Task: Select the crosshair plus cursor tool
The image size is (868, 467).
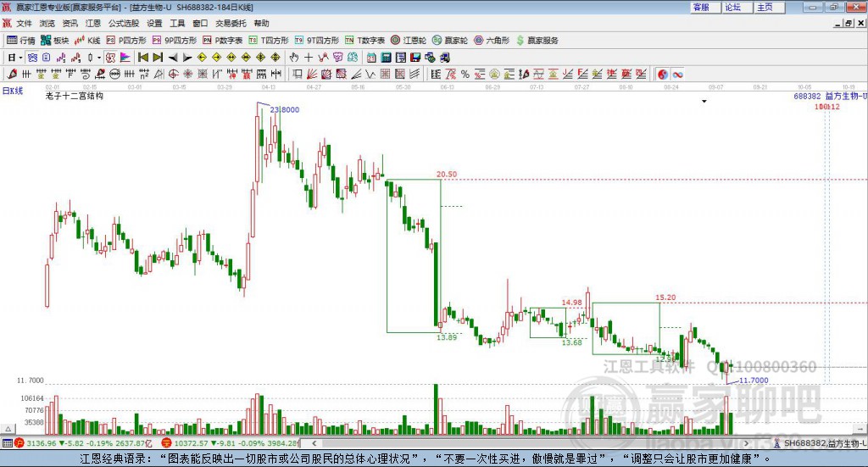Action: point(309,58)
